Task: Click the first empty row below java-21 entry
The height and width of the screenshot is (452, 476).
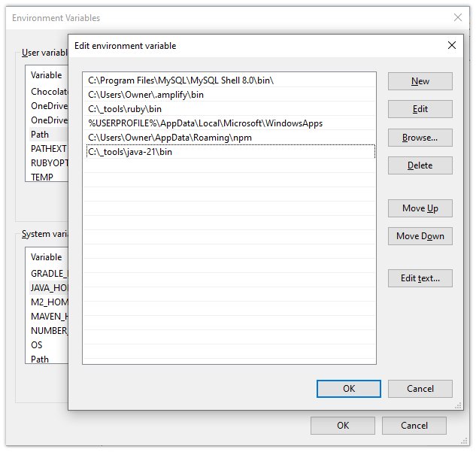Action: pyautogui.click(x=229, y=166)
